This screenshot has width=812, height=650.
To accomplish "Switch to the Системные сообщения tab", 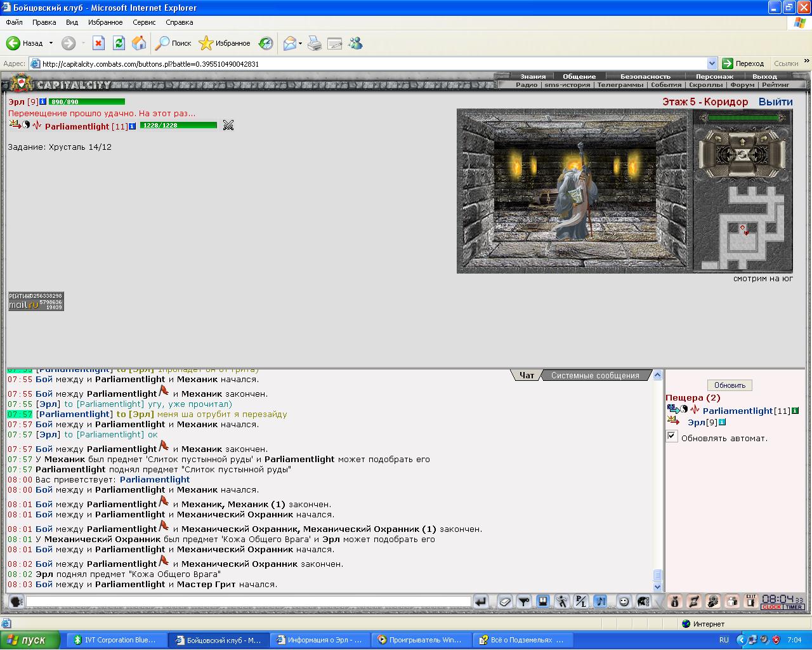I will pyautogui.click(x=595, y=375).
